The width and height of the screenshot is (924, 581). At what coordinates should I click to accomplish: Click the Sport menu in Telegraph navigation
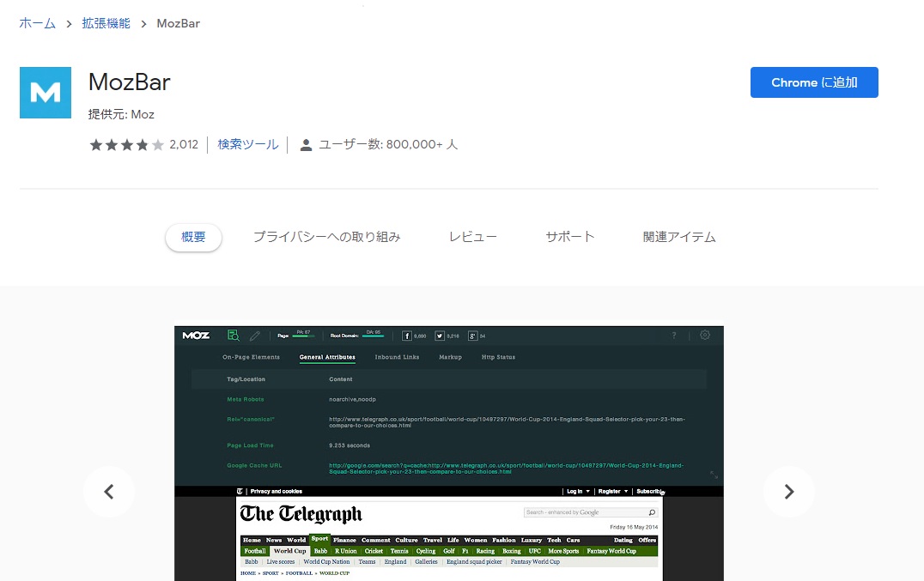pos(320,539)
